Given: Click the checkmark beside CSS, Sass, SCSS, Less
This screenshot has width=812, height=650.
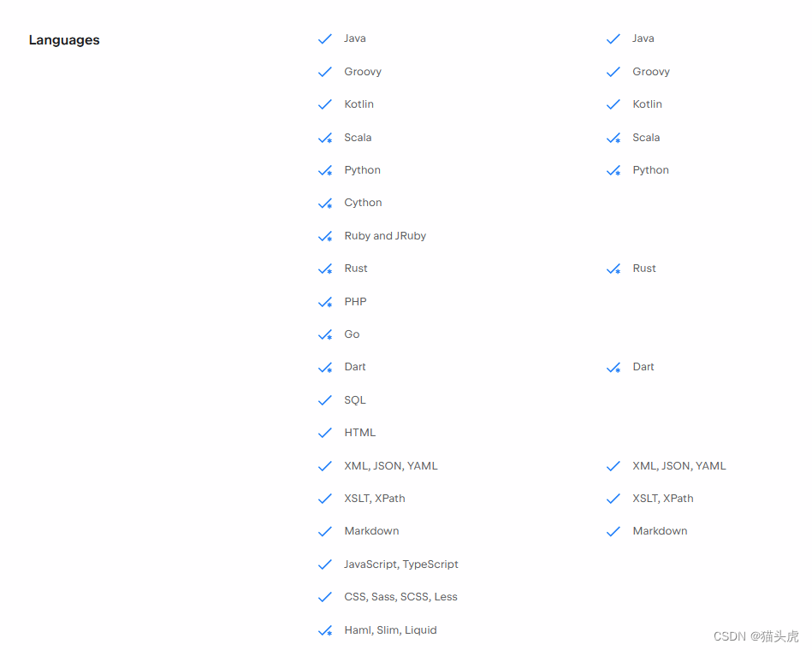Looking at the screenshot, I should click(x=324, y=597).
